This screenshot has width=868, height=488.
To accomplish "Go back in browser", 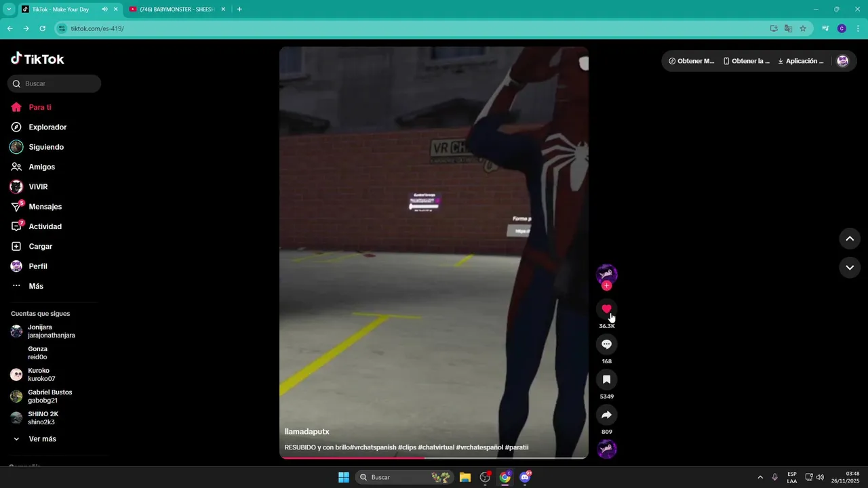I will [x=9, y=28].
